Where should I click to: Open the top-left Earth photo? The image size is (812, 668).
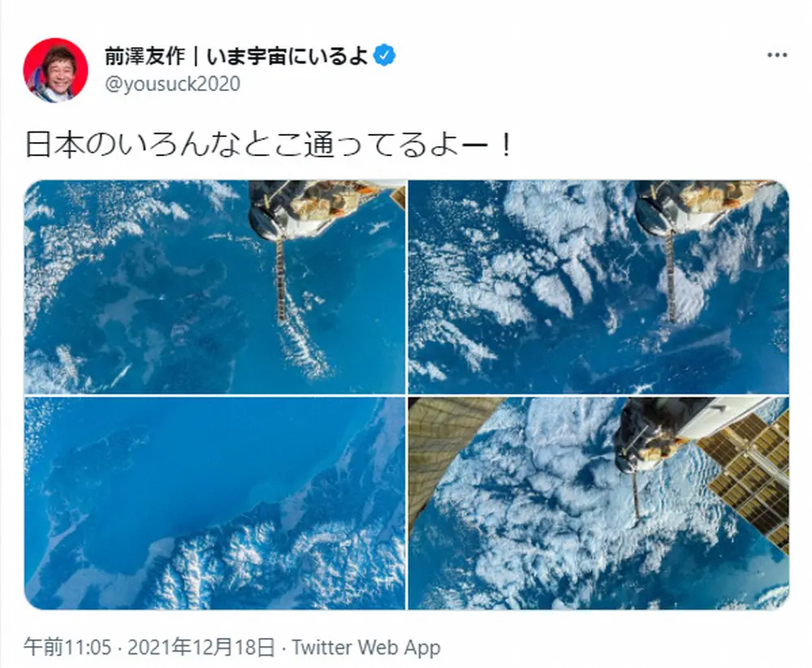point(215,287)
